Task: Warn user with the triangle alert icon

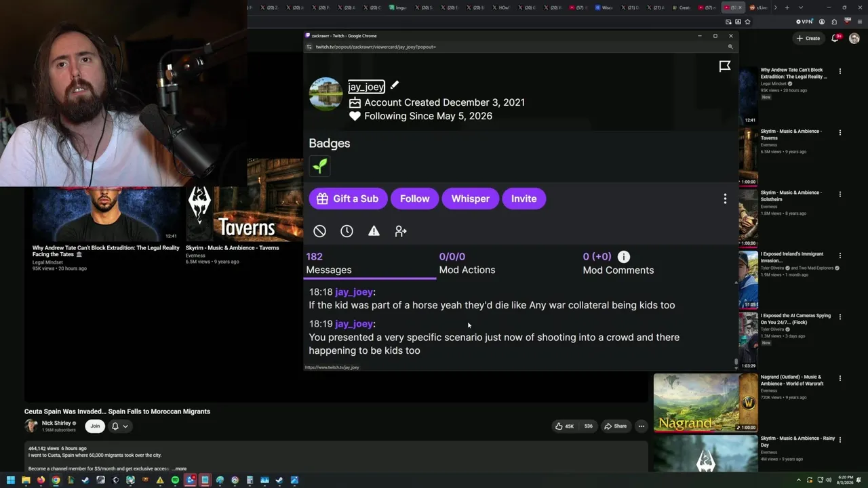Action: 374,231
